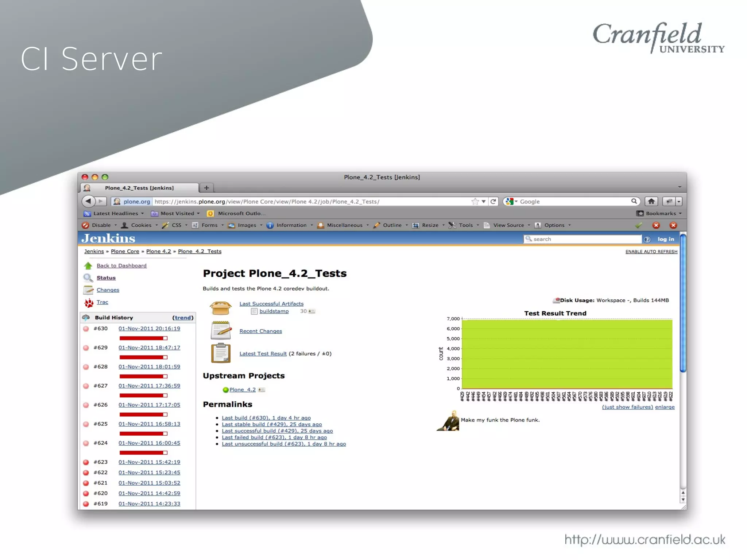747x560 pixels.
Task: Click the Trac paw icon in sidebar
Action: [x=89, y=303]
